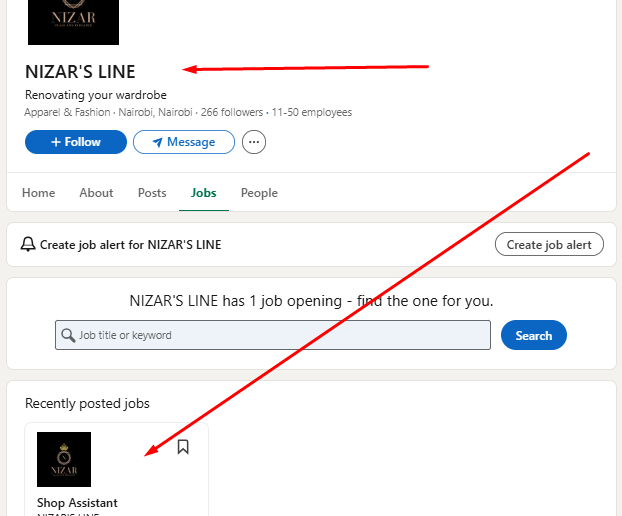Click the '266 followers' text
This screenshot has height=516, width=622.
tap(232, 112)
